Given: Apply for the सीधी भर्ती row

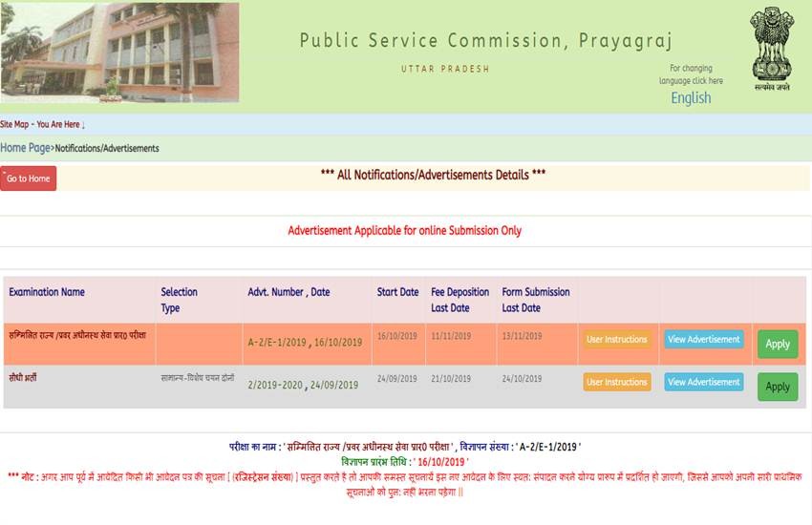Looking at the screenshot, I should pos(778,387).
